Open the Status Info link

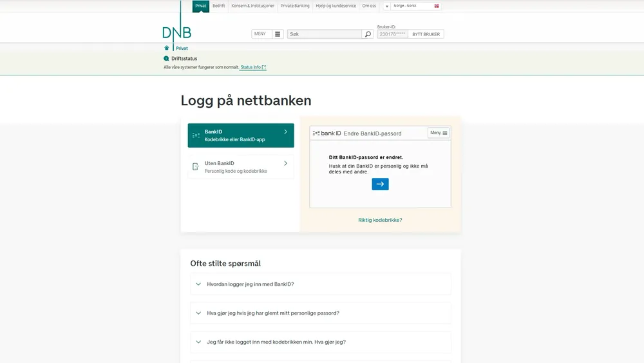point(252,67)
